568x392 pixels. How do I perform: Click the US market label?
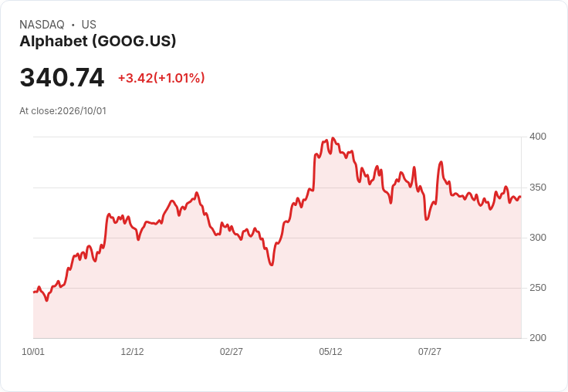coord(89,25)
